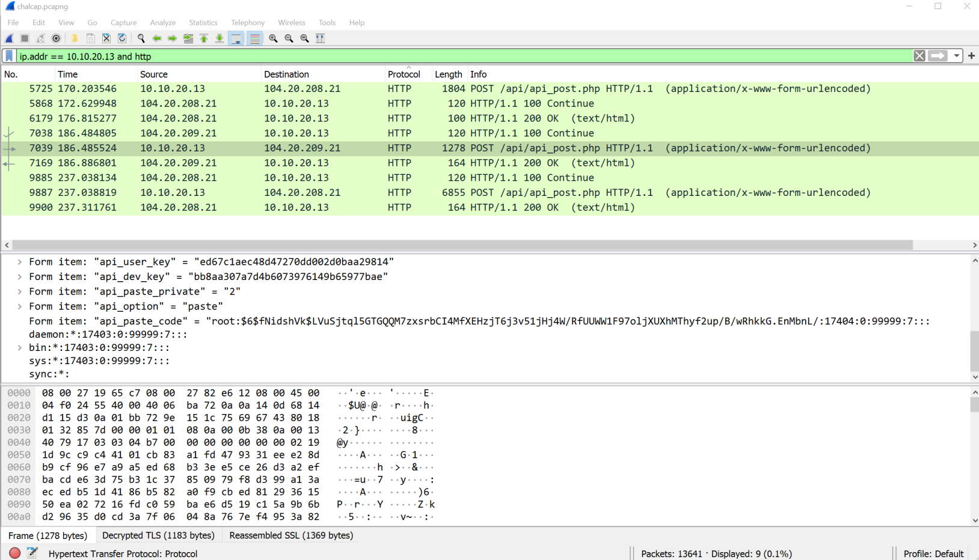This screenshot has height=560, width=979.
Task: Switch to the Decrypted TLS tab
Action: [158, 535]
